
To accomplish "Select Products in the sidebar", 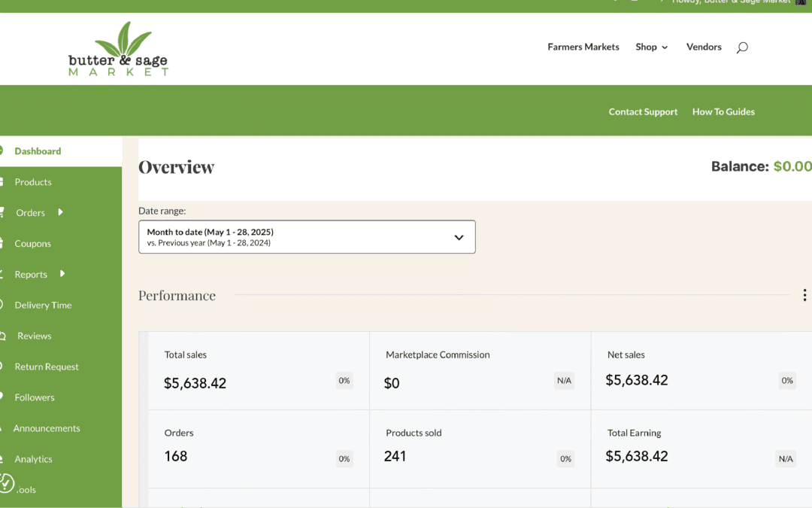I will [33, 182].
